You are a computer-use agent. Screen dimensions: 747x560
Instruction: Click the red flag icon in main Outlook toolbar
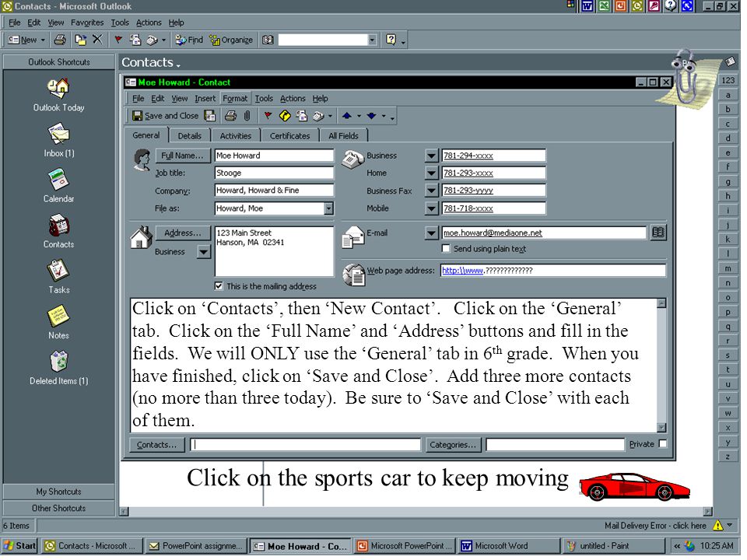[x=118, y=40]
